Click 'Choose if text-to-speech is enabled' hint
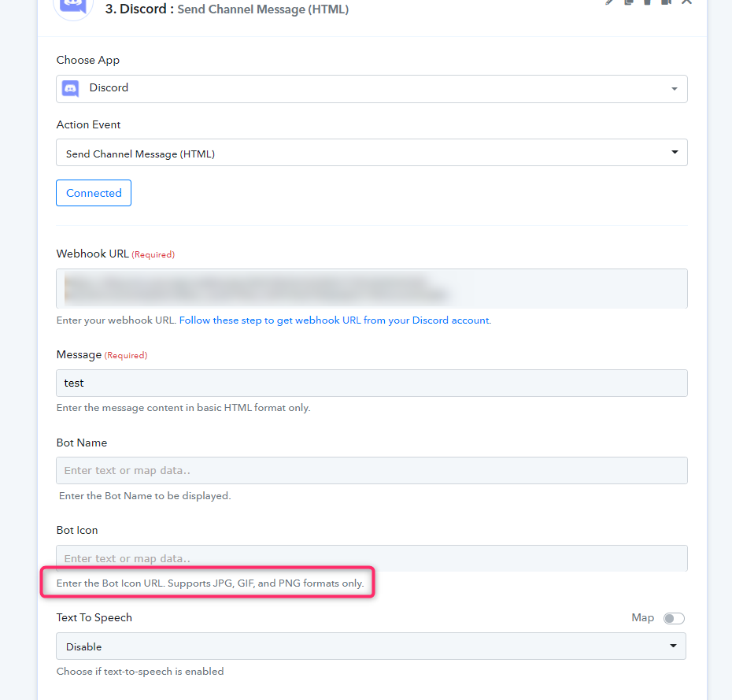 140,672
